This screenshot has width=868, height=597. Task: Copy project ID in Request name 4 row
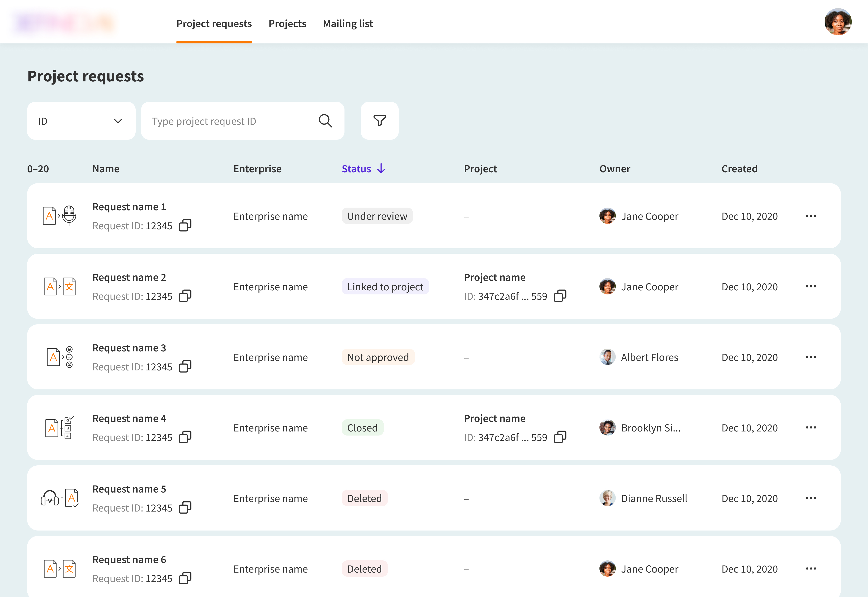tap(560, 437)
